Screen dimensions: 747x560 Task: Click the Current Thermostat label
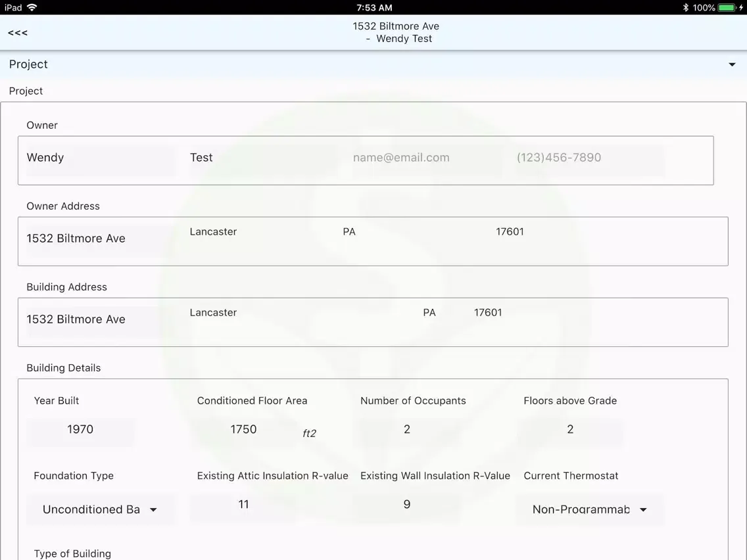tap(571, 476)
